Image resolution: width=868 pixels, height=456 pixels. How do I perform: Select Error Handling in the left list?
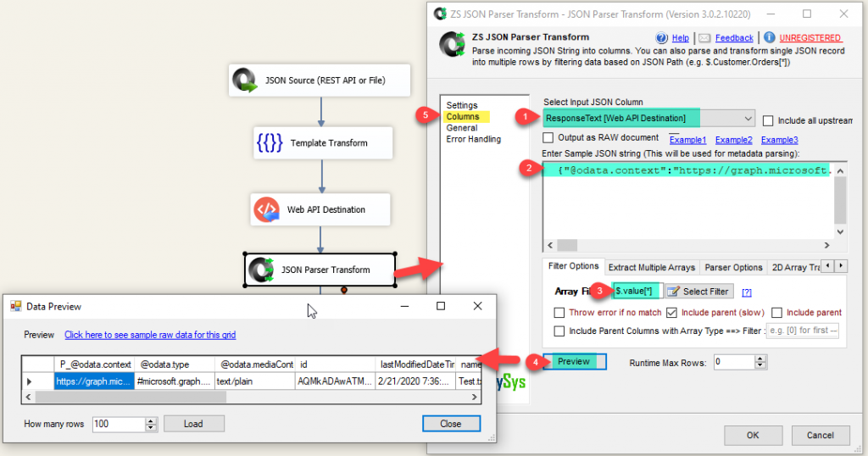[x=473, y=139]
